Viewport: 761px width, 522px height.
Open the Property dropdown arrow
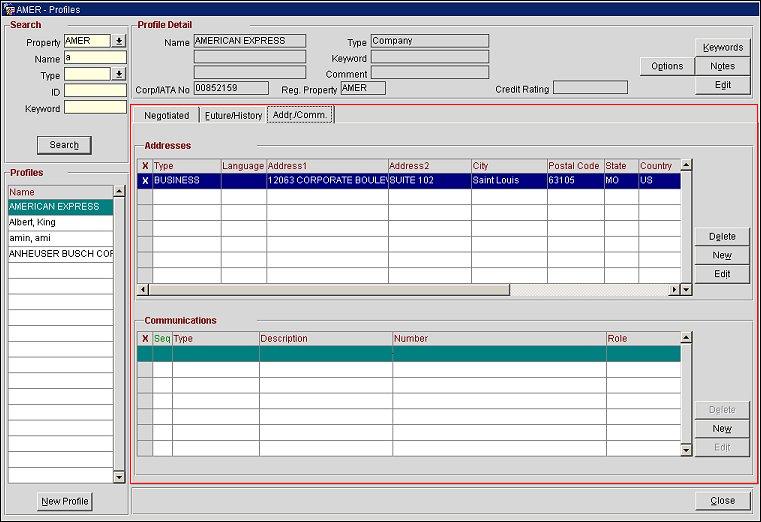point(119,41)
